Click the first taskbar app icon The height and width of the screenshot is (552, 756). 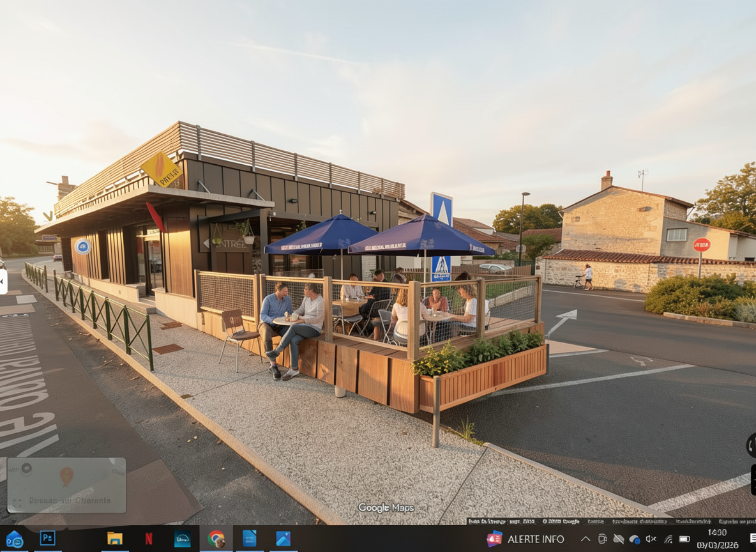(x=14, y=539)
